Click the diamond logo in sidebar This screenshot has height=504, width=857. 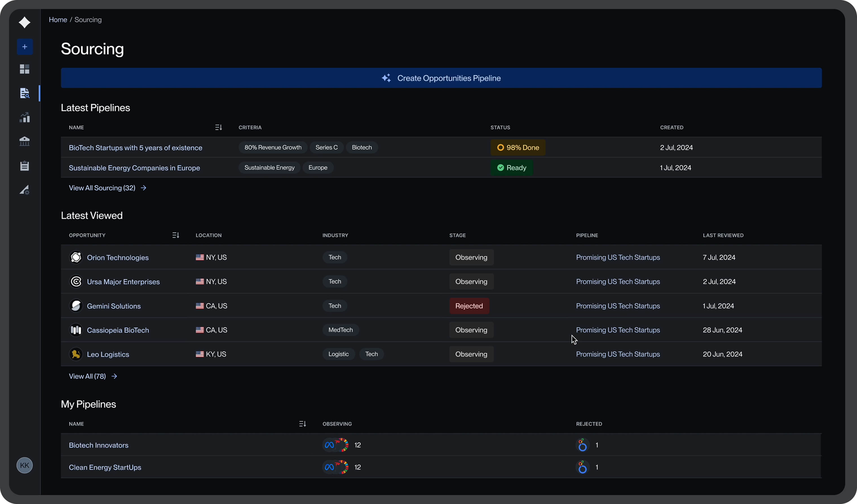pos(25,23)
